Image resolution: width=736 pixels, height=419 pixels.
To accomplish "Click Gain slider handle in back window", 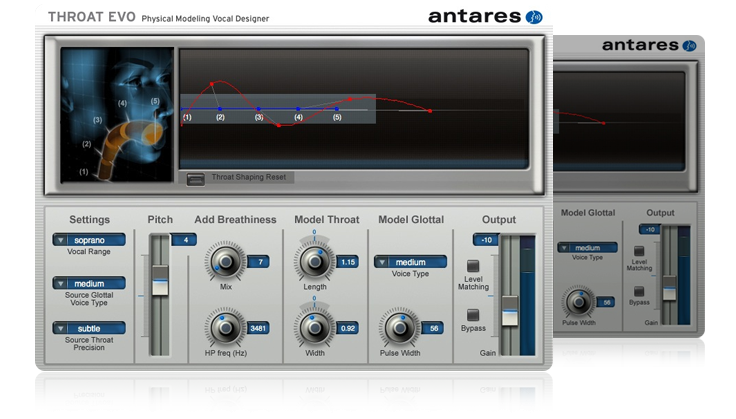I will (x=669, y=288).
